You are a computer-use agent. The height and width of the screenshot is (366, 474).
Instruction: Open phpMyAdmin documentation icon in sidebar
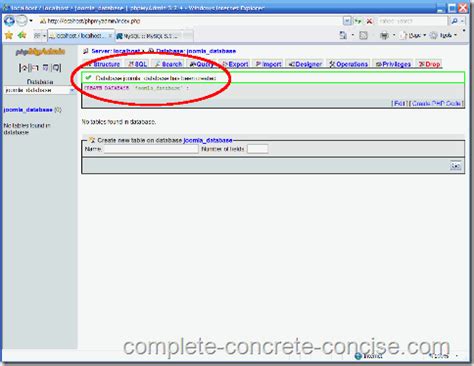pos(56,68)
